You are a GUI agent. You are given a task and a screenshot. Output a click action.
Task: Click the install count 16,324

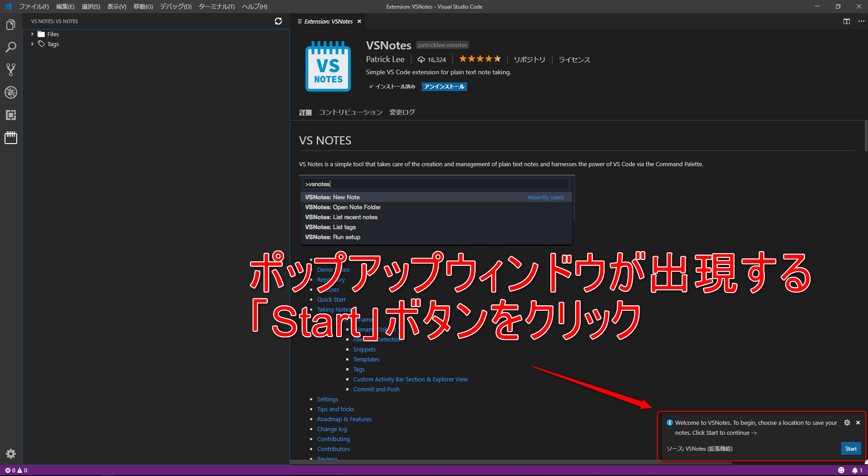[432, 60]
